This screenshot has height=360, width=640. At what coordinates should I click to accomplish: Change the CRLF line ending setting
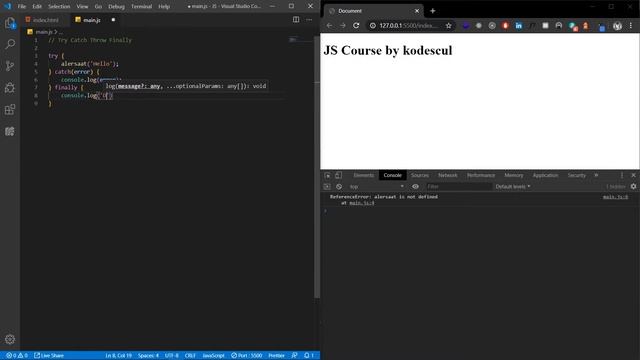[x=190, y=356]
